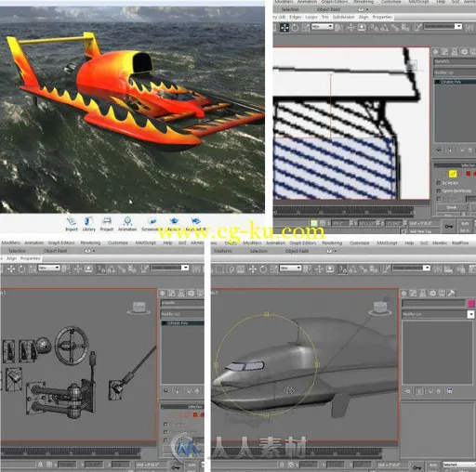This screenshot has width=476, height=472.
Task: Open the Motion panel tab in the bottom-left window
Action: [x=192, y=293]
